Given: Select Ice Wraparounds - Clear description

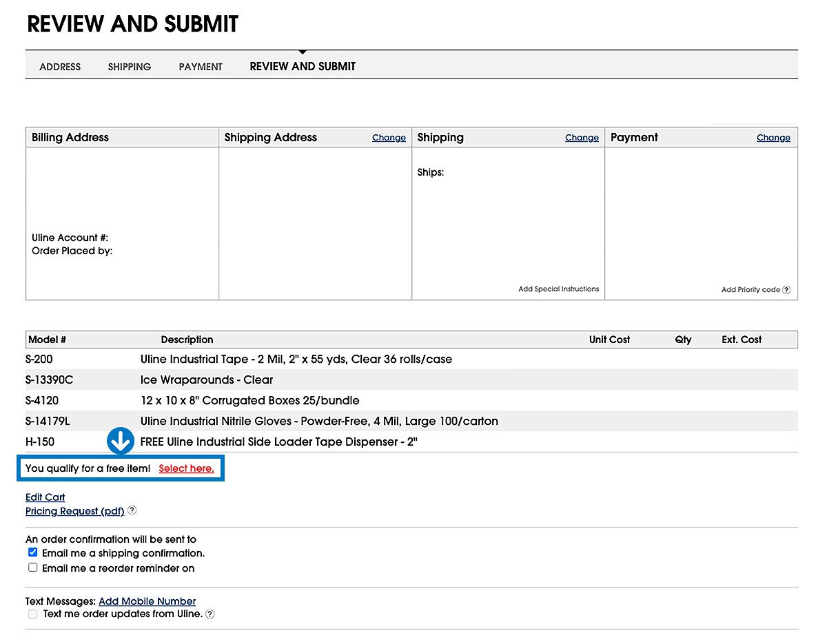Looking at the screenshot, I should 207,380.
